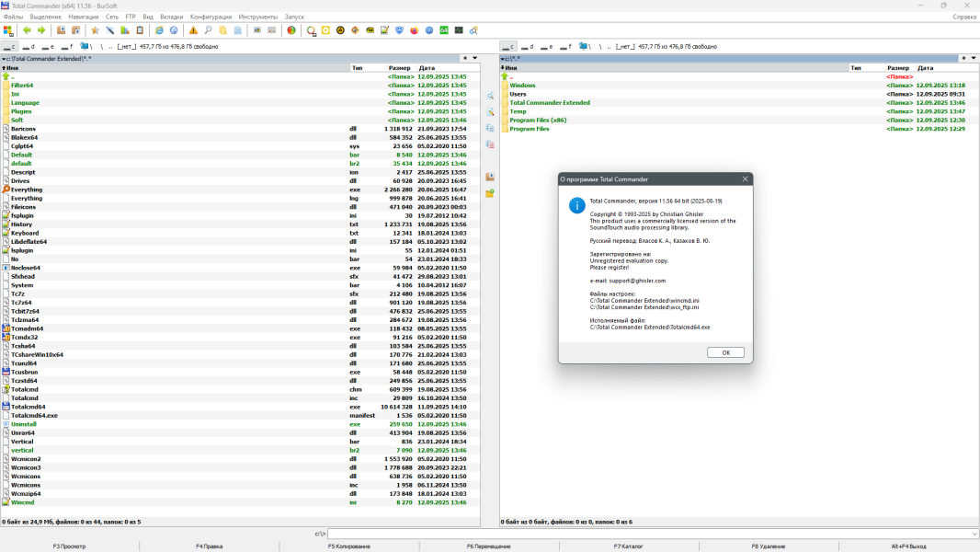Click the Firefox icon in toolbar
980x552 pixels.
414,30
